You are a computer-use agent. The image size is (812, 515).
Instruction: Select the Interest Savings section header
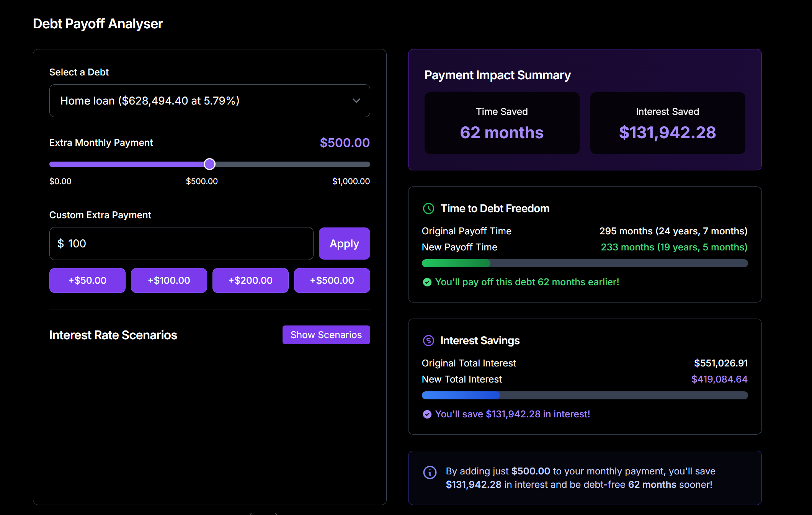[480, 340]
